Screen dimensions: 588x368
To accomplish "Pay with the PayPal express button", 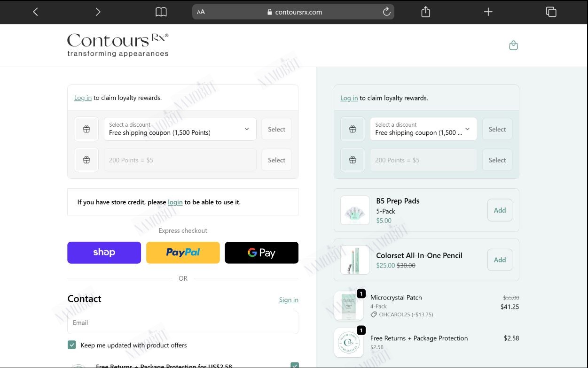I will 183,253.
